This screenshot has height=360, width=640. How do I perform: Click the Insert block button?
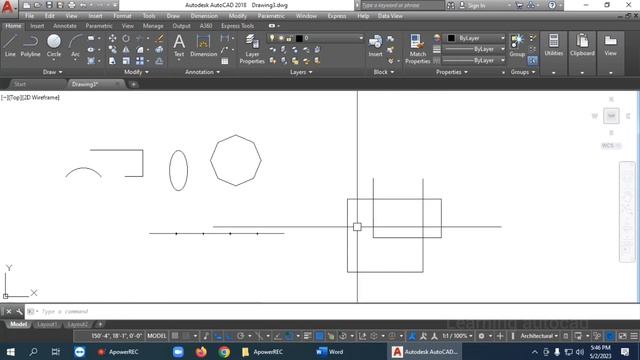click(375, 45)
